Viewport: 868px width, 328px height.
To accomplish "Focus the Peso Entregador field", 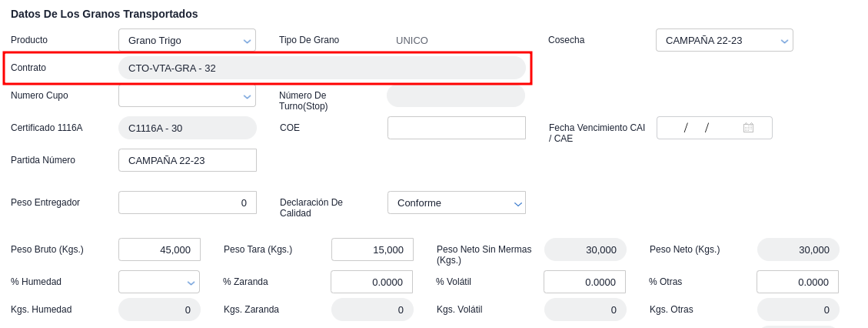I will pos(187,202).
